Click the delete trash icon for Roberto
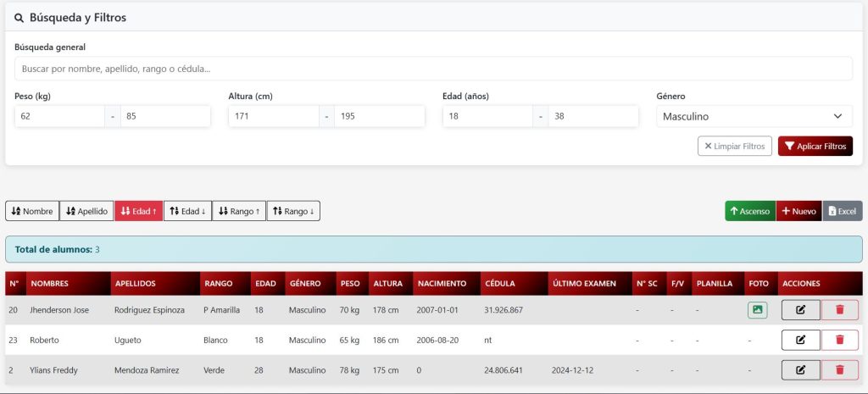The image size is (868, 394). 839,340
